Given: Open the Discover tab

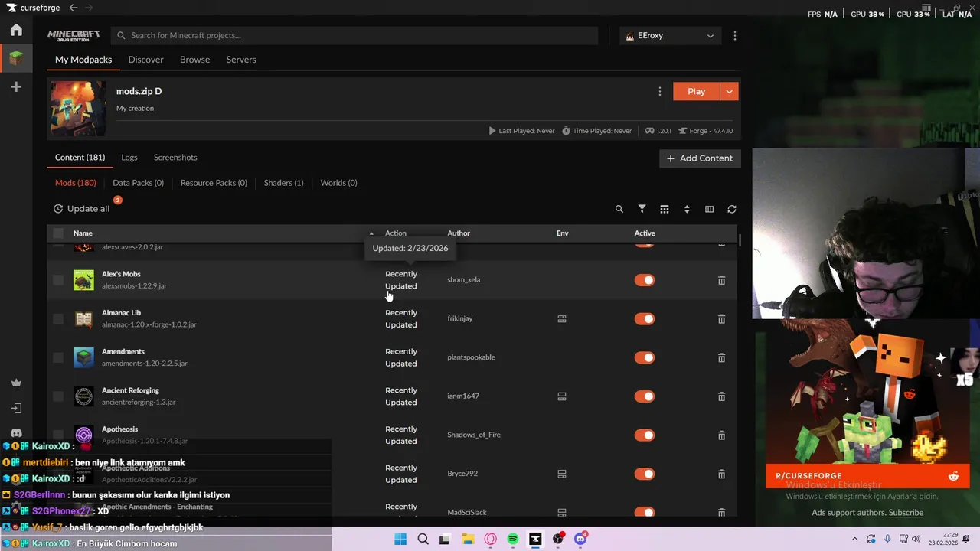Looking at the screenshot, I should click(145, 60).
